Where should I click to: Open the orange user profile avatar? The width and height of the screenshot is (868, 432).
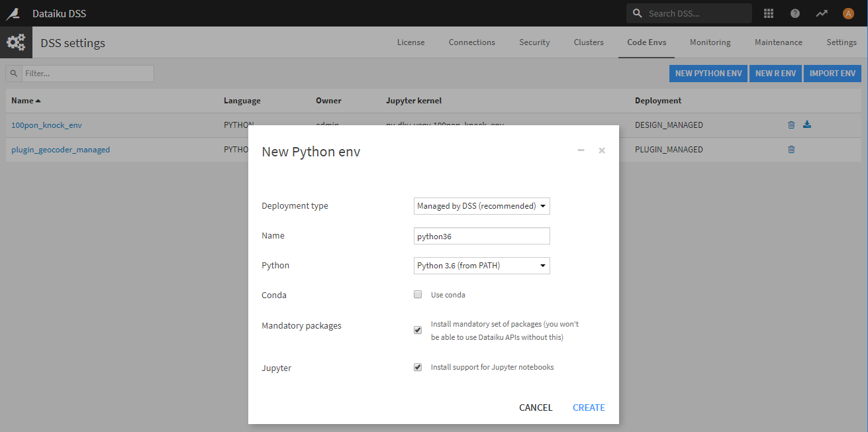pyautogui.click(x=848, y=13)
